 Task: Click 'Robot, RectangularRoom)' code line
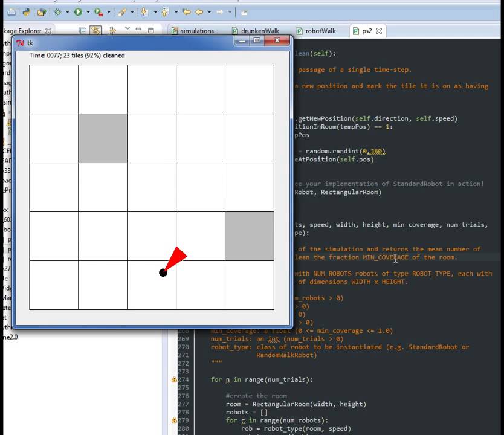tap(338, 192)
